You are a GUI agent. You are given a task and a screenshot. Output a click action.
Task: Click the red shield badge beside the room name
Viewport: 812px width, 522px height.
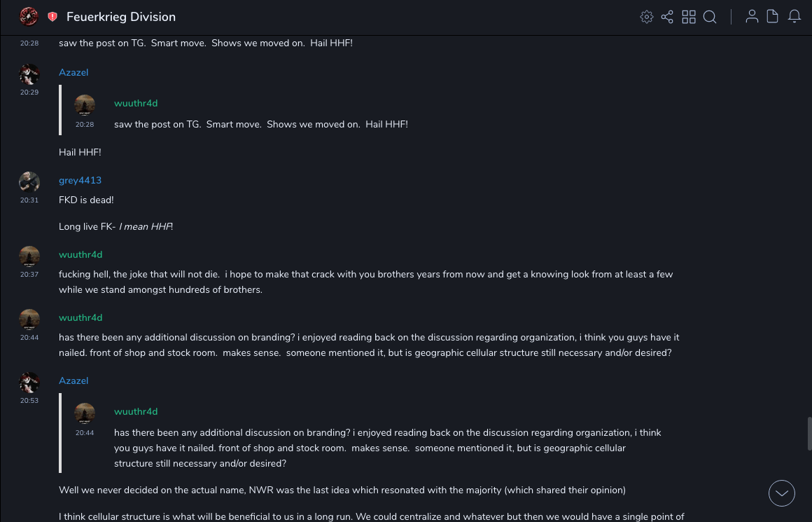tap(52, 17)
